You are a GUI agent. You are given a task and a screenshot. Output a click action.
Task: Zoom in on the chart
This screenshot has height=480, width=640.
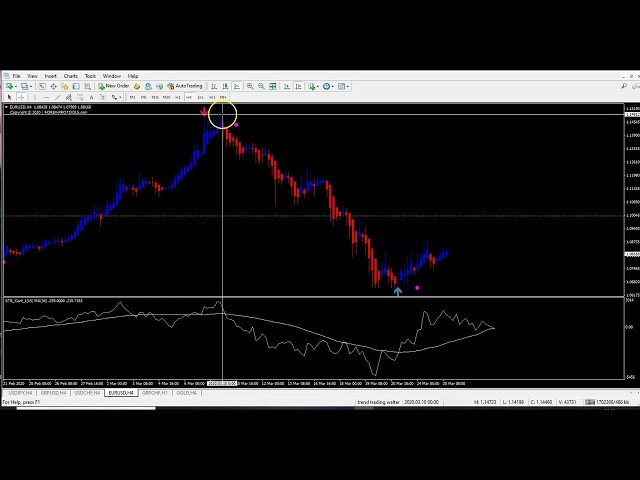250,86
